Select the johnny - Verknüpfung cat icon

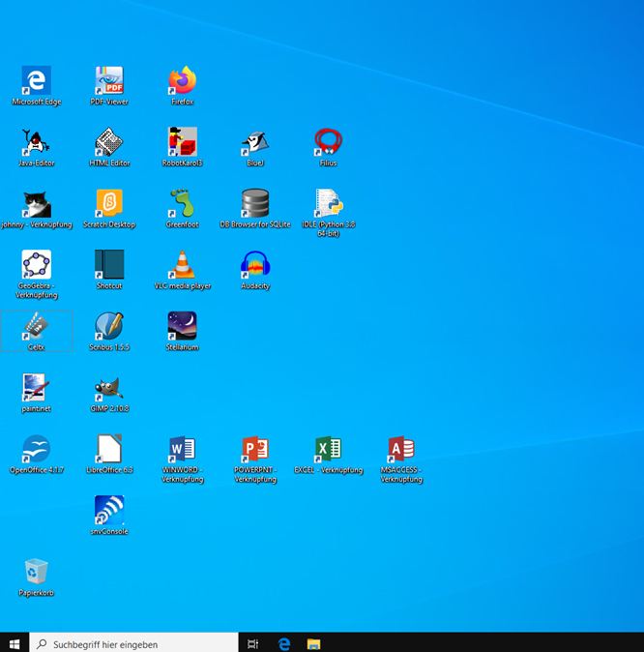click(x=37, y=203)
